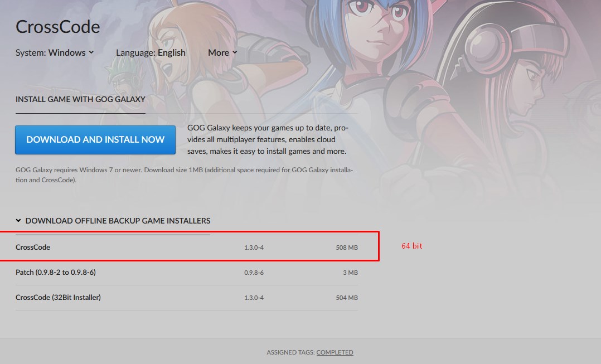This screenshot has height=364, width=601.
Task: Click the collapse arrow before Download Offline Backup
Action: (18, 221)
